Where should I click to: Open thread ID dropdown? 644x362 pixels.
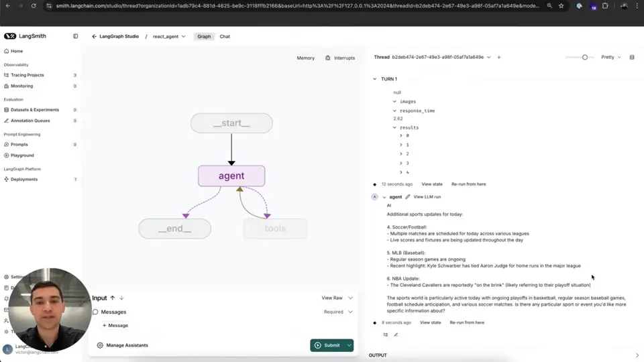click(489, 58)
